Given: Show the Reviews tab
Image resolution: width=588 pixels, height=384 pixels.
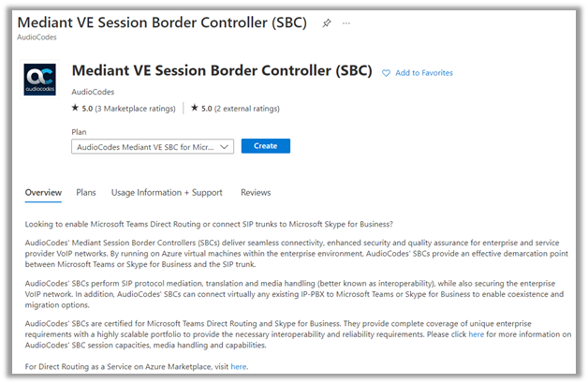Looking at the screenshot, I should pyautogui.click(x=256, y=193).
